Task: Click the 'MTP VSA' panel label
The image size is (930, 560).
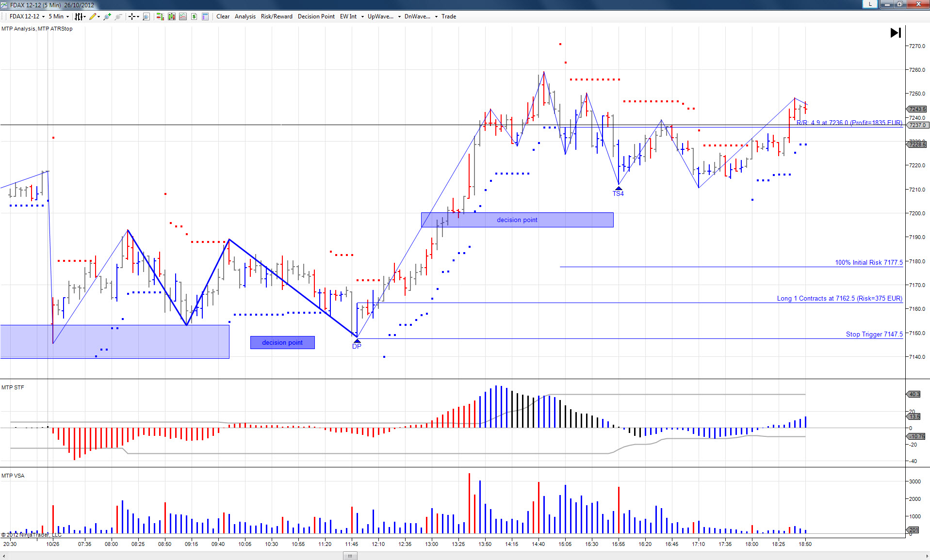Action: 13,476
